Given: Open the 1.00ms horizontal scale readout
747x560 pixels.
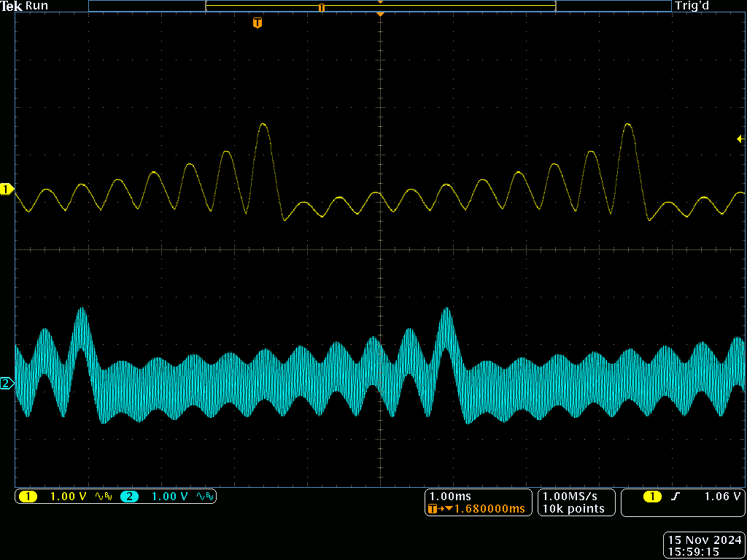Looking at the screenshot, I should (x=449, y=496).
